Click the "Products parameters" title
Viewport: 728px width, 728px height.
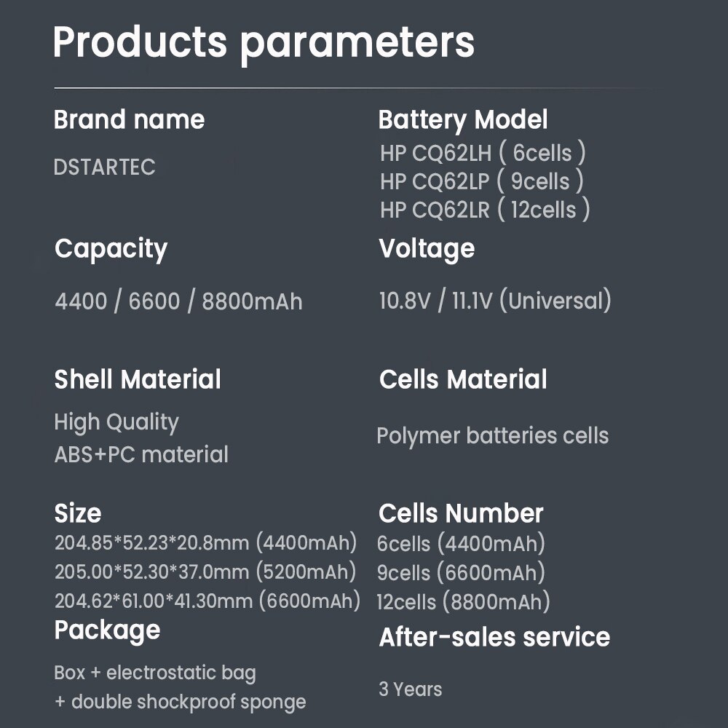coord(264,42)
